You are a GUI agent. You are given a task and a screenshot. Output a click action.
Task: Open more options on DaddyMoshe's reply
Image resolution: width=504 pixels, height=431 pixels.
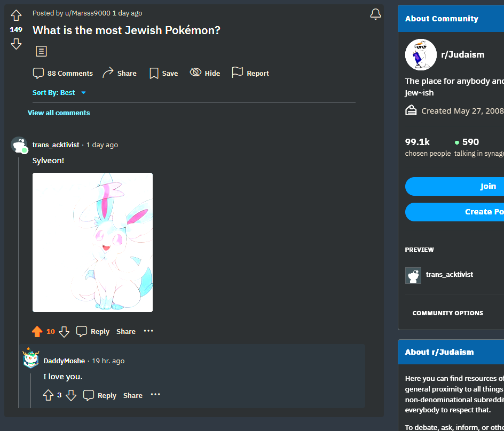(155, 394)
